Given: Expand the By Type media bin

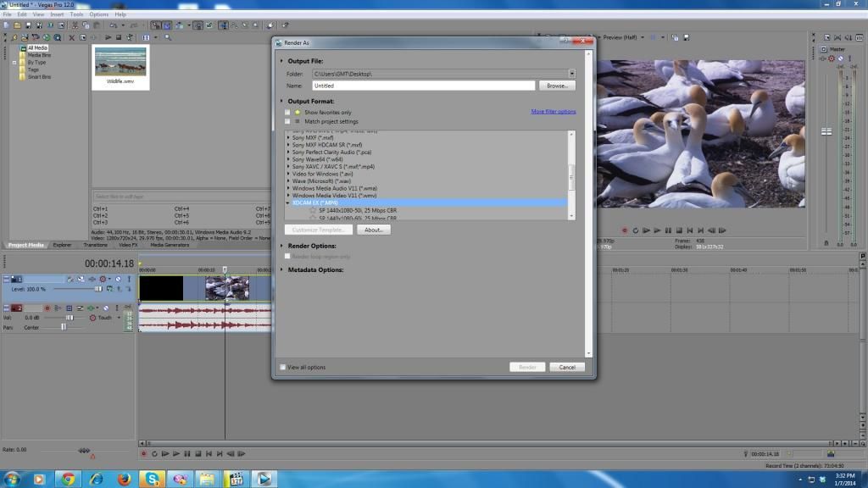Looking at the screenshot, I should pos(14,63).
